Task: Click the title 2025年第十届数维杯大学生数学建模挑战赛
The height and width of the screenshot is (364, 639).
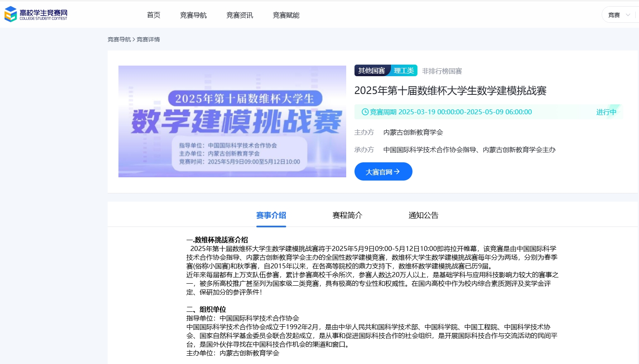Action: point(451,91)
